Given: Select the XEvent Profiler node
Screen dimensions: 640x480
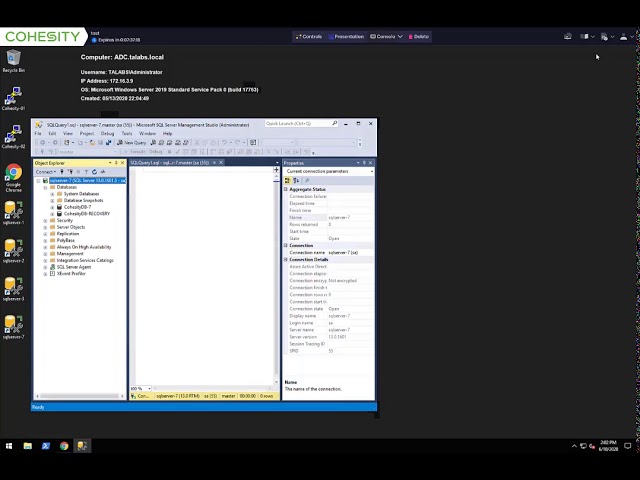Looking at the screenshot, I should [71, 273].
